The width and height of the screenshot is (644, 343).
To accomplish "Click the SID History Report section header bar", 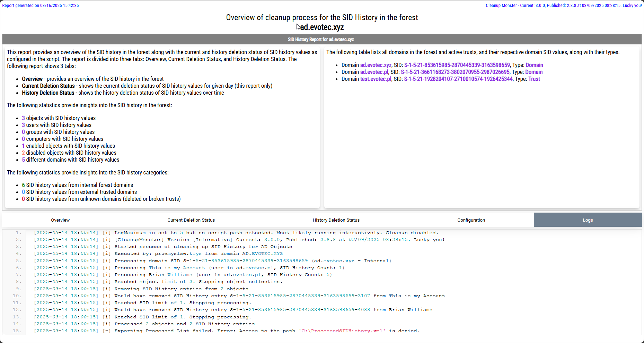I will (321, 40).
